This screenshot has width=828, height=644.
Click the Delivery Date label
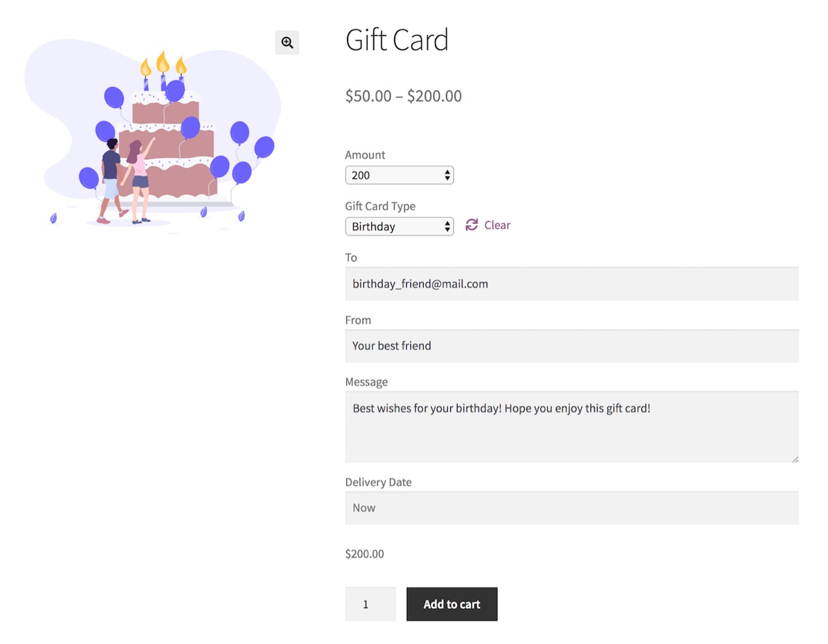(378, 482)
